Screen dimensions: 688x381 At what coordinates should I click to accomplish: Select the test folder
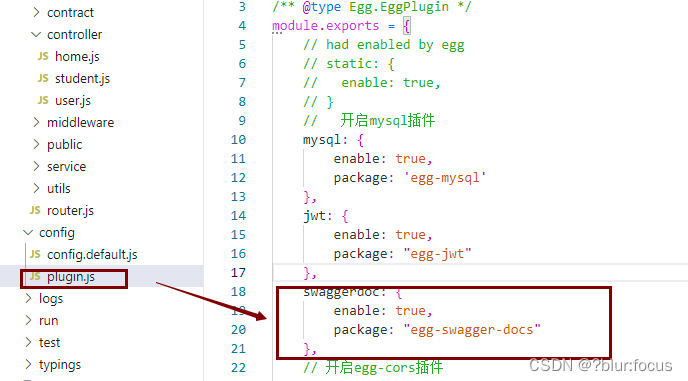click(49, 342)
